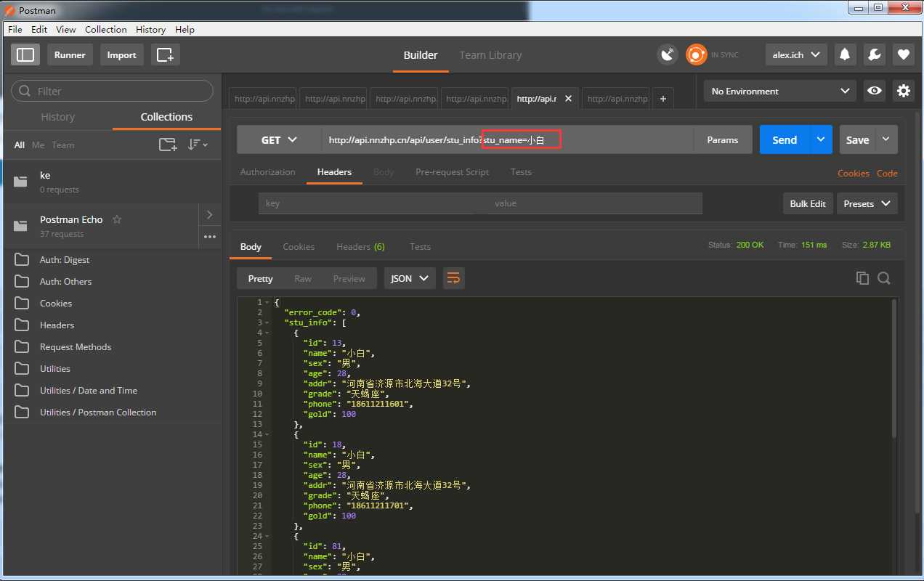
Task: Click the Save button
Action: 858,139
